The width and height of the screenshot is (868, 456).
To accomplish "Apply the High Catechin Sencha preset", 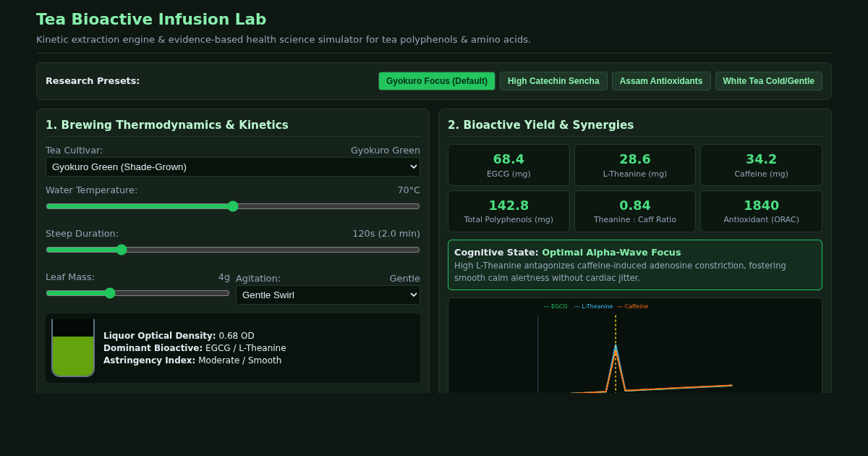I will point(553,81).
